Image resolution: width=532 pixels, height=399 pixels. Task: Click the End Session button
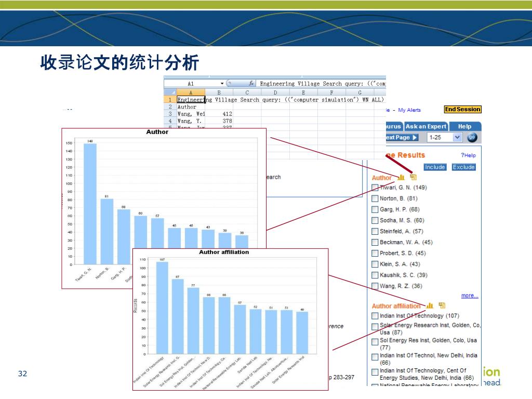pos(463,109)
